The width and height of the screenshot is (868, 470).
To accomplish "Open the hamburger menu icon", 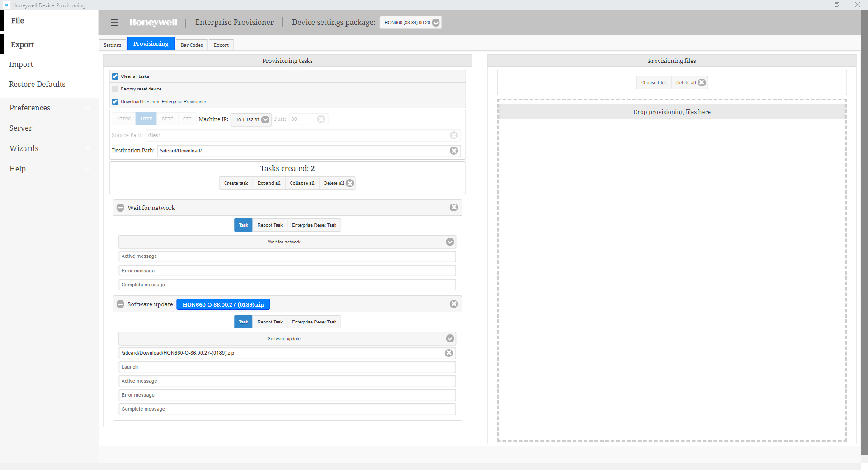I will pos(114,23).
